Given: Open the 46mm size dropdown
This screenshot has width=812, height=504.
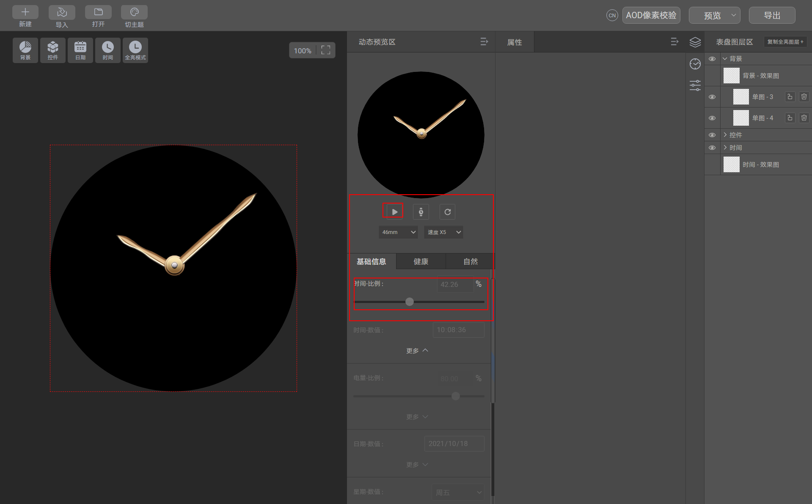Looking at the screenshot, I should (x=398, y=232).
